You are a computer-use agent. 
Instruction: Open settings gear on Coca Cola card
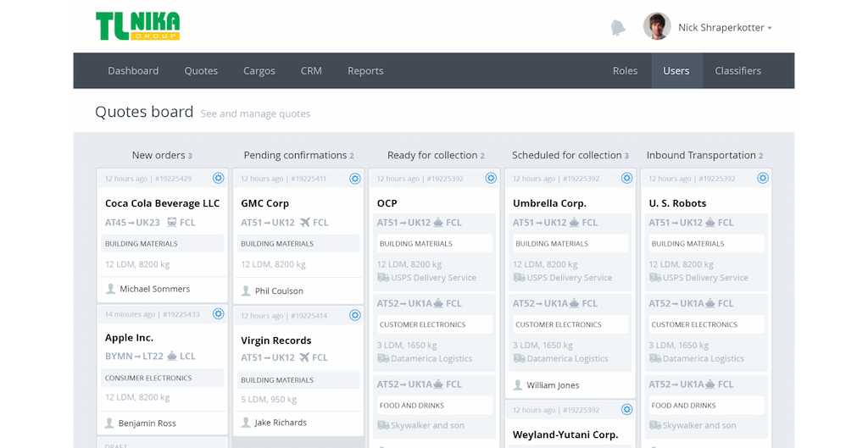pos(218,178)
